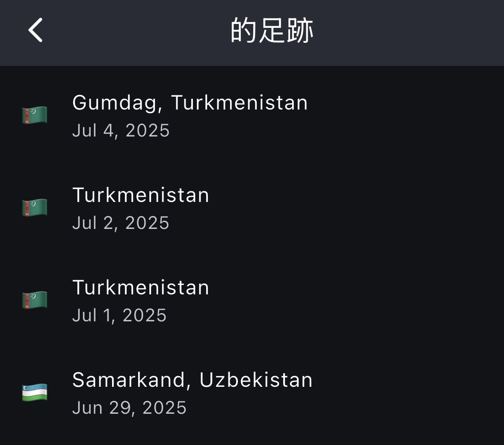The image size is (504, 445).
Task: Tap the flag icon for Jul 1 entry
Action: coord(35,300)
